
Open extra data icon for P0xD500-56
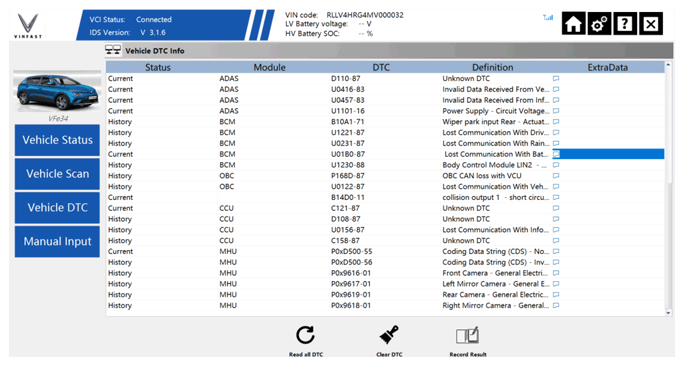(556, 262)
